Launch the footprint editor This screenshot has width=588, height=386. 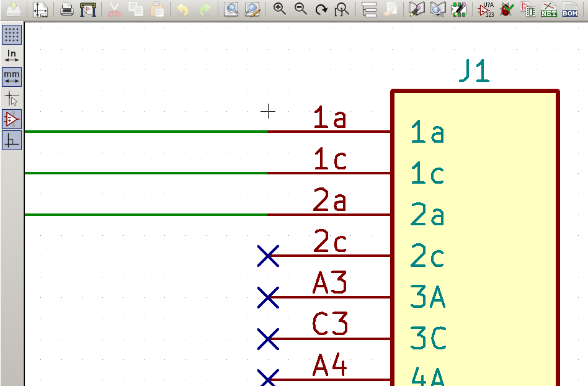[x=459, y=9]
